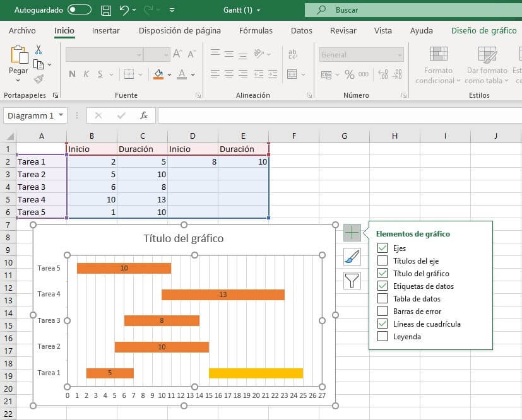
Task: Undo the last action
Action: 124,10
